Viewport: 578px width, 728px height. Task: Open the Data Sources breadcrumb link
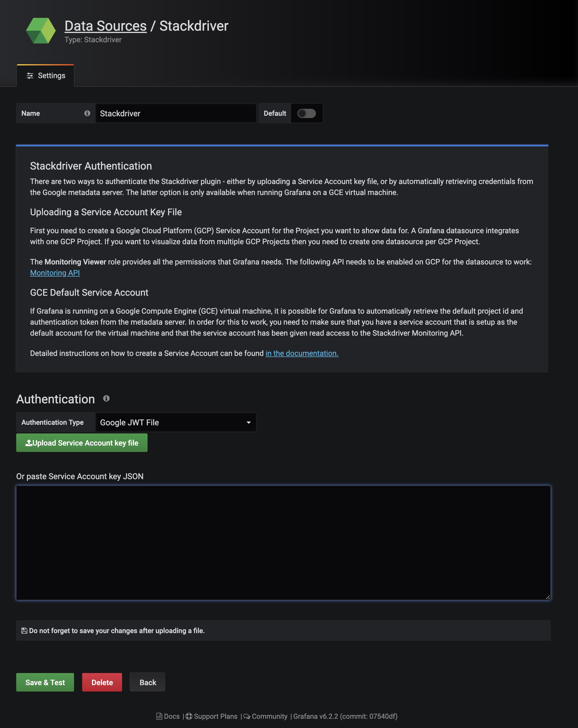pos(106,26)
